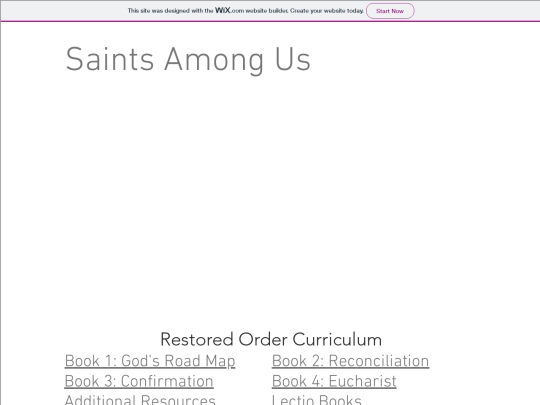Click the Start Now button
Image resolution: width=540 pixels, height=405 pixels.
pos(390,11)
